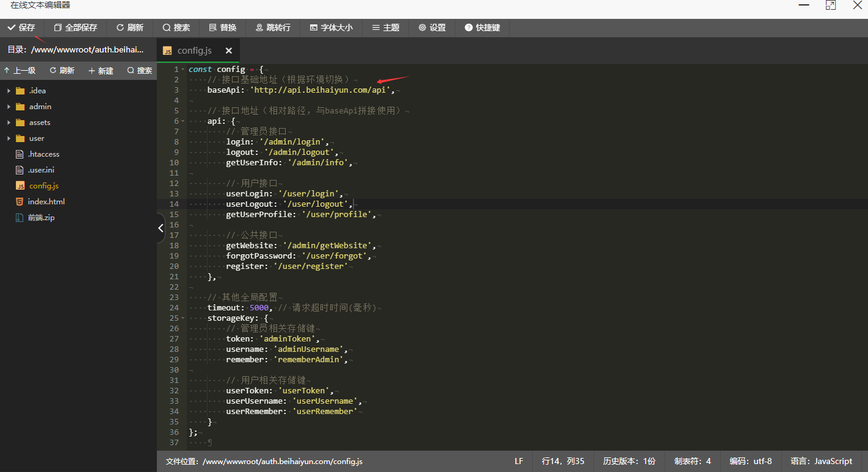Screen dimensions: 868x472
Task: Open the 主题 theme menu
Action: (x=386, y=28)
